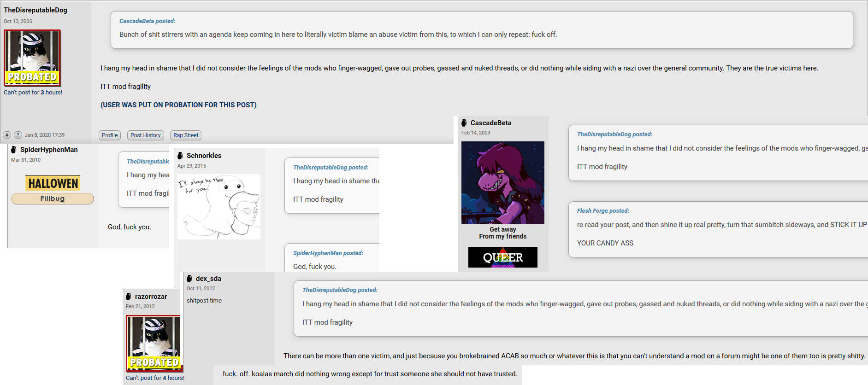Click the '?' icon beside the post date

click(18, 135)
